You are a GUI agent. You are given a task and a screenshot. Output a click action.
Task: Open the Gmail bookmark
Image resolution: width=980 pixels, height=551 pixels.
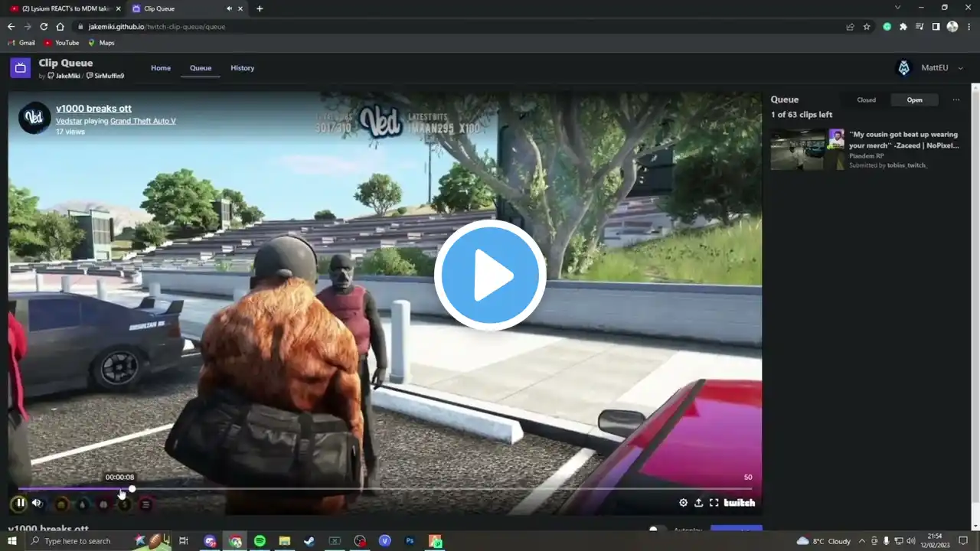[21, 43]
